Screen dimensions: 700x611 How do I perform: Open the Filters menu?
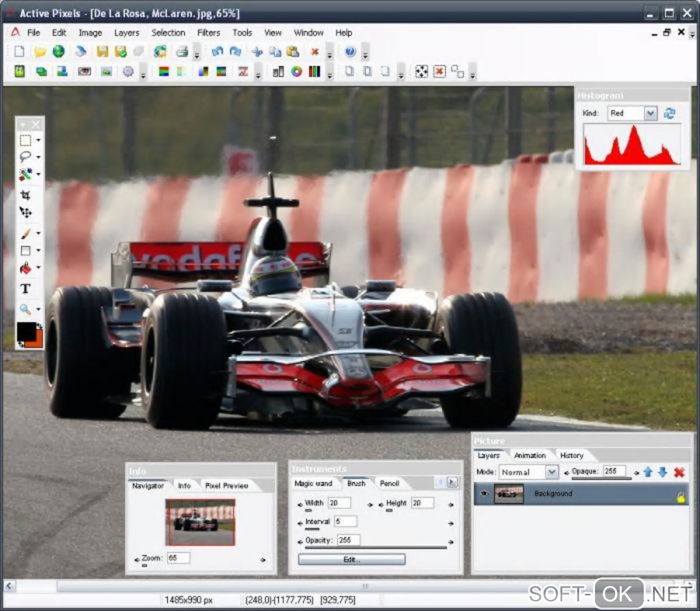point(209,32)
